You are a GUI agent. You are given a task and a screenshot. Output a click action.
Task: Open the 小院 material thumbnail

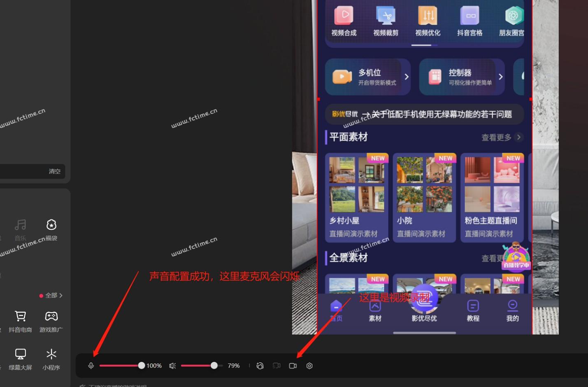(x=424, y=198)
